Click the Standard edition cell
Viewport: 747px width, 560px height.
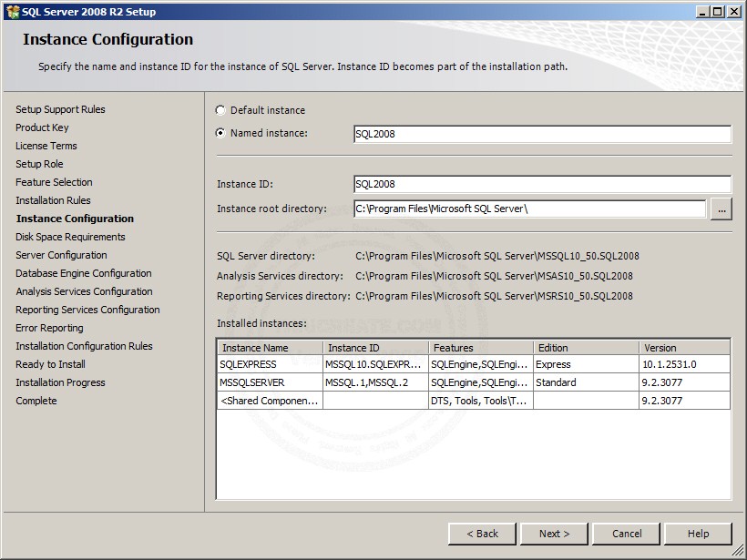tap(587, 382)
